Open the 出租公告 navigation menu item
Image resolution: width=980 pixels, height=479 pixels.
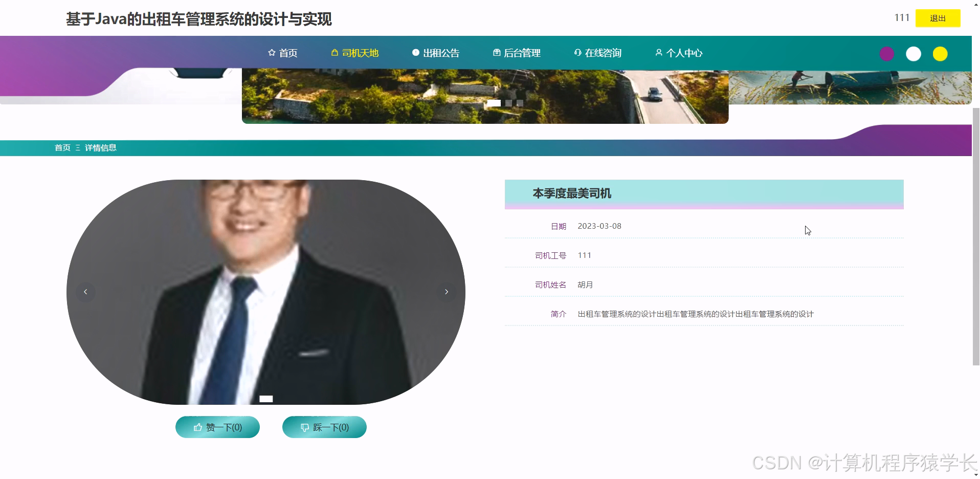[441, 52]
